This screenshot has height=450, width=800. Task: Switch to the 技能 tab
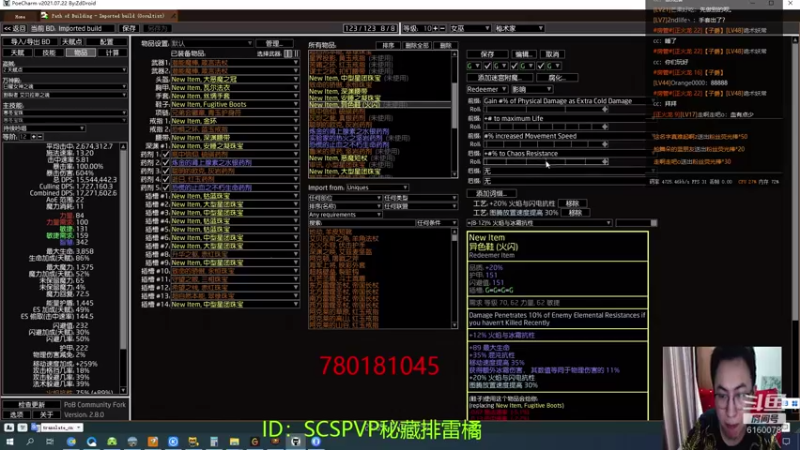click(x=48, y=53)
